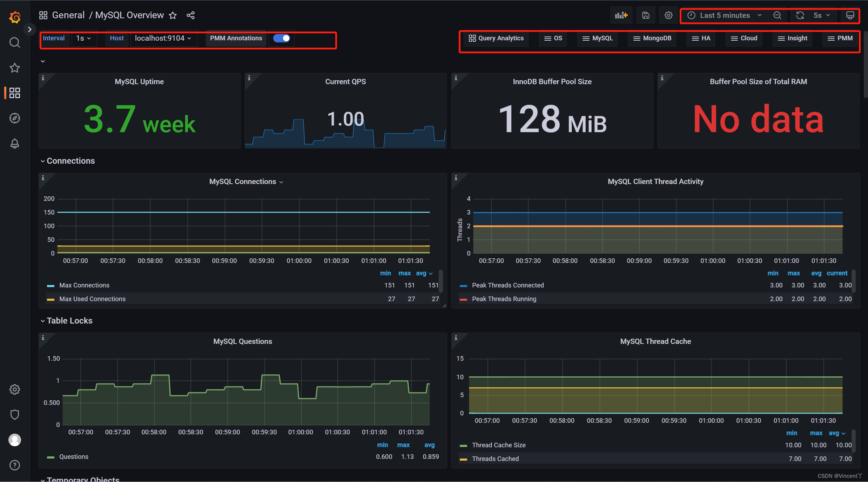
Task: Toggle Peak Threads Running legend series
Action: [x=504, y=299]
